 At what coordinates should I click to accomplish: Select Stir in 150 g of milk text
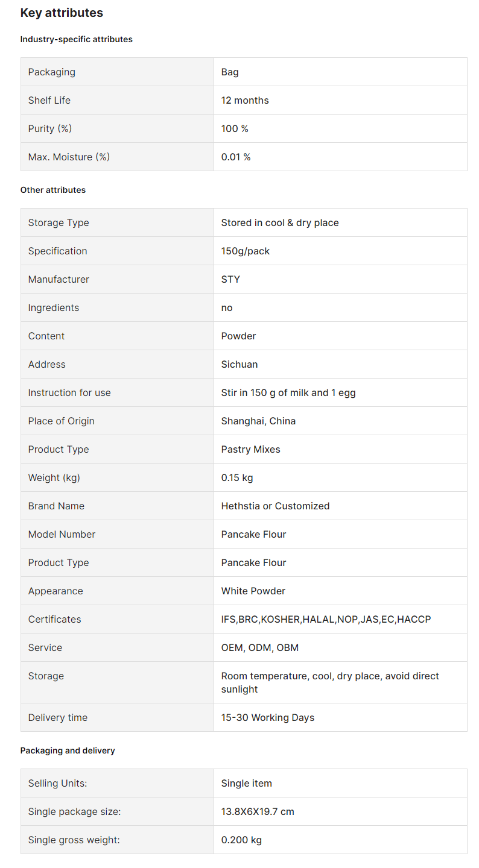pyautogui.click(x=265, y=392)
